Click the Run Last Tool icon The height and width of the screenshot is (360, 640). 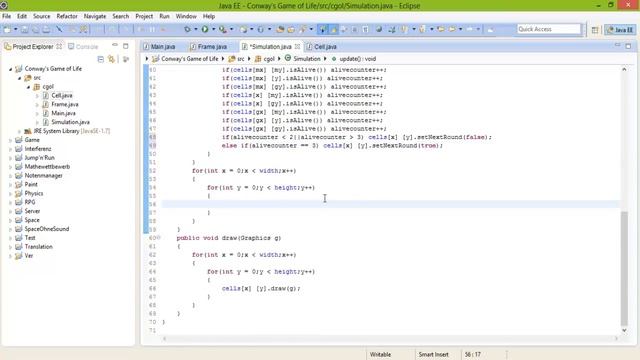coord(223,29)
